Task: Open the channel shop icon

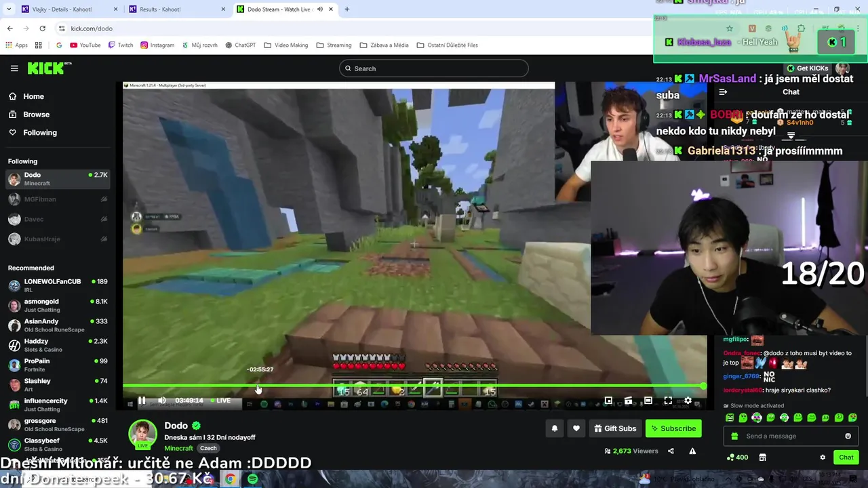Action: pos(762,457)
